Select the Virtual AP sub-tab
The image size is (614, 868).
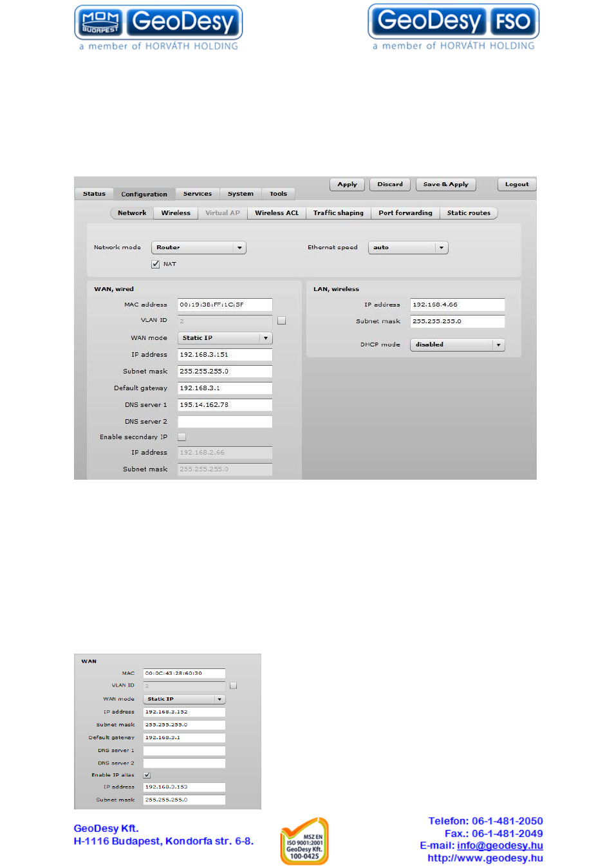pyautogui.click(x=223, y=213)
